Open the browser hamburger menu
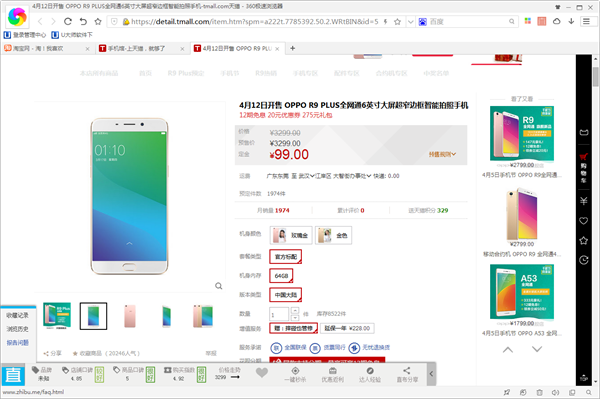600x399 pixels. click(586, 21)
